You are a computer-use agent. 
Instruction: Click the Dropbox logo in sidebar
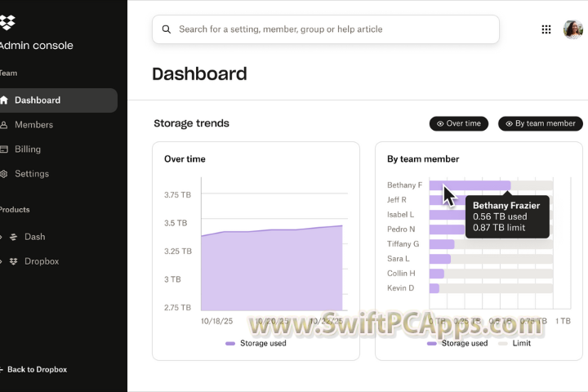click(7, 22)
